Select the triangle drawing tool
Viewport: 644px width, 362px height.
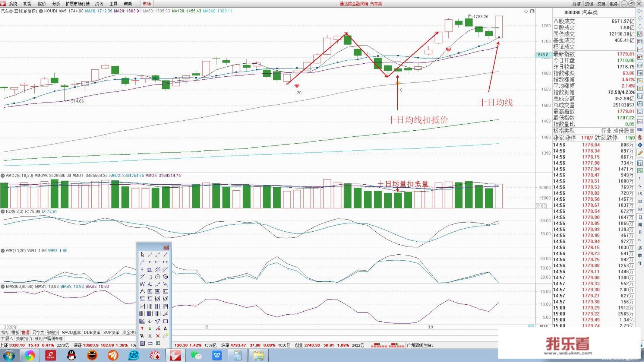[158, 321]
